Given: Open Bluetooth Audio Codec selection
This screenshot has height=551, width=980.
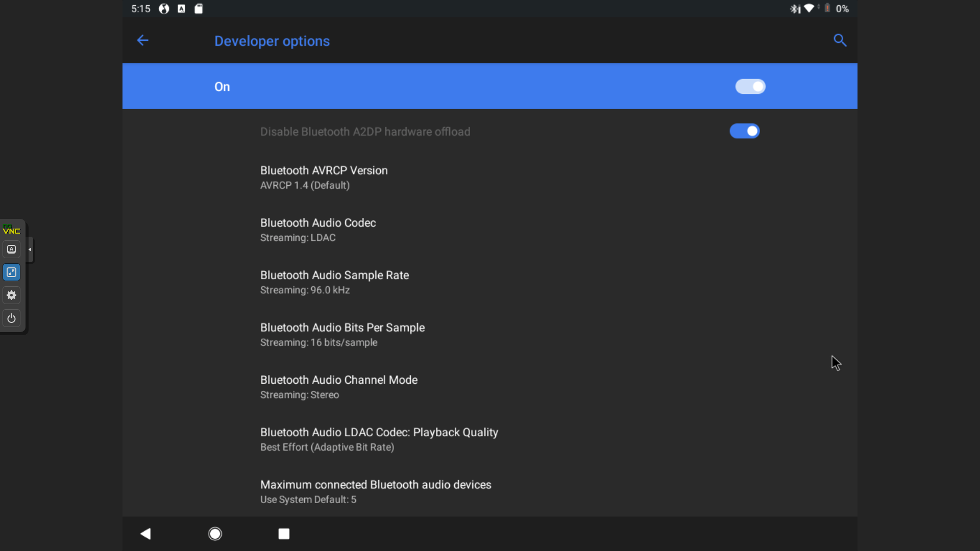Looking at the screenshot, I should coord(490,230).
